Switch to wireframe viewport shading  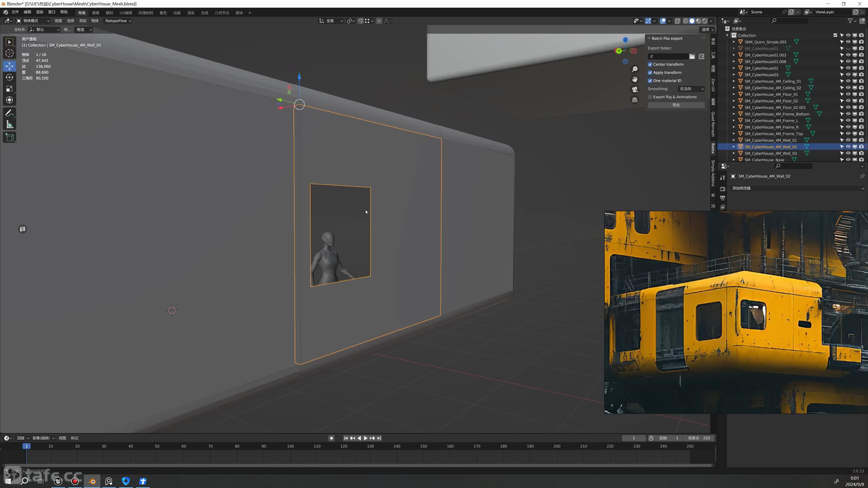coord(686,21)
